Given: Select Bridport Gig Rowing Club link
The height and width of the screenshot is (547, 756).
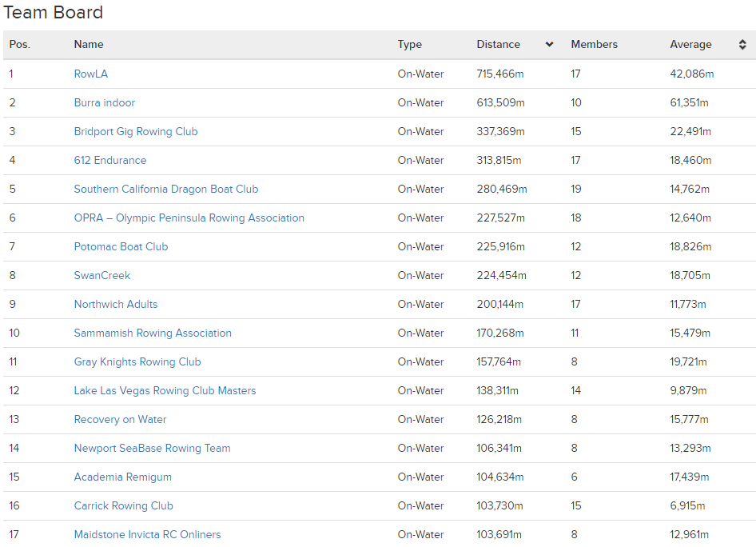Looking at the screenshot, I should [x=136, y=131].
